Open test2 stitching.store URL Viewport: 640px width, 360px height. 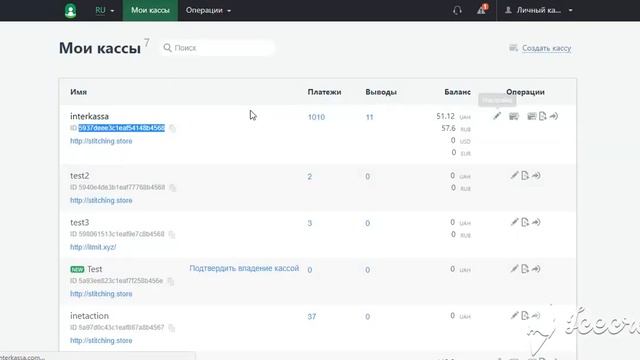[x=101, y=200]
